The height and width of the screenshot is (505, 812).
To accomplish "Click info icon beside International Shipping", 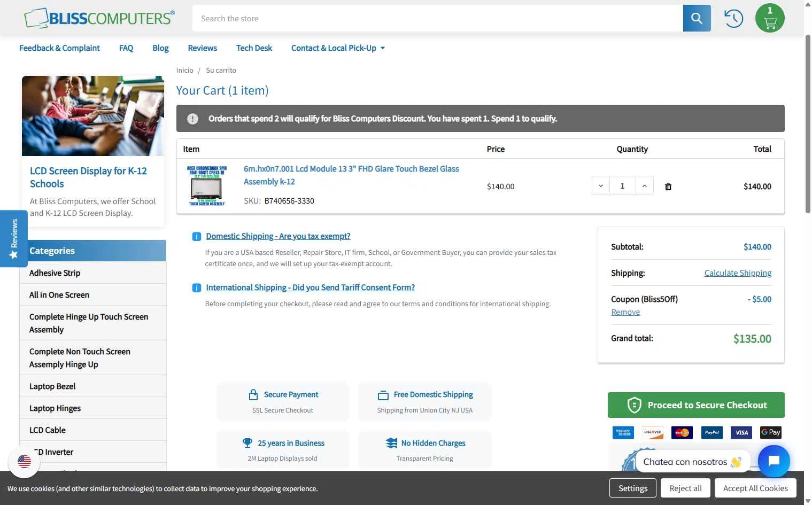I will [197, 288].
